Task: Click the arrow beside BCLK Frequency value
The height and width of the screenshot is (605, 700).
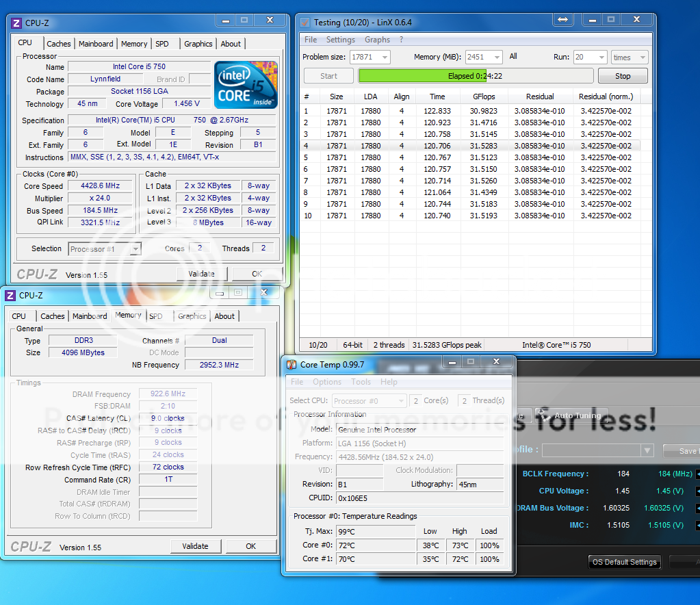Action: pyautogui.click(x=697, y=474)
